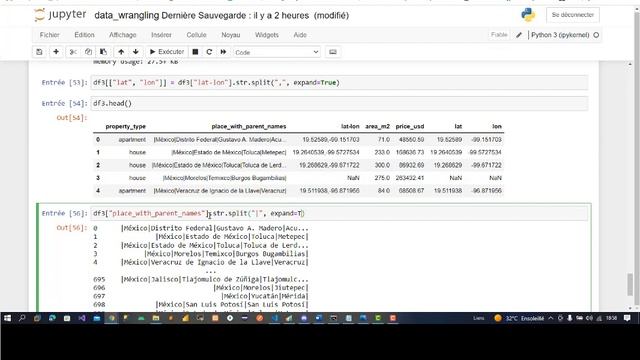
Task: Click the place_with_parent_names column header
Action: [x=249, y=127]
